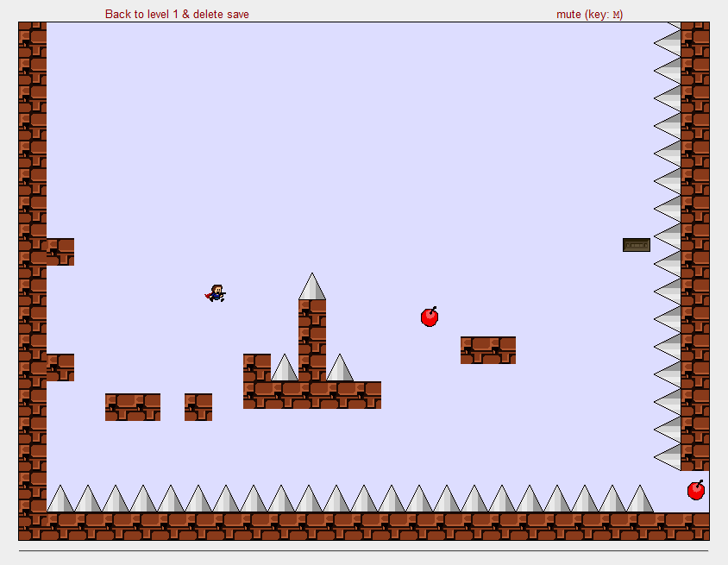The height and width of the screenshot is (565, 728).
Task: Click the spike right of the brick pillar
Action: 340,367
